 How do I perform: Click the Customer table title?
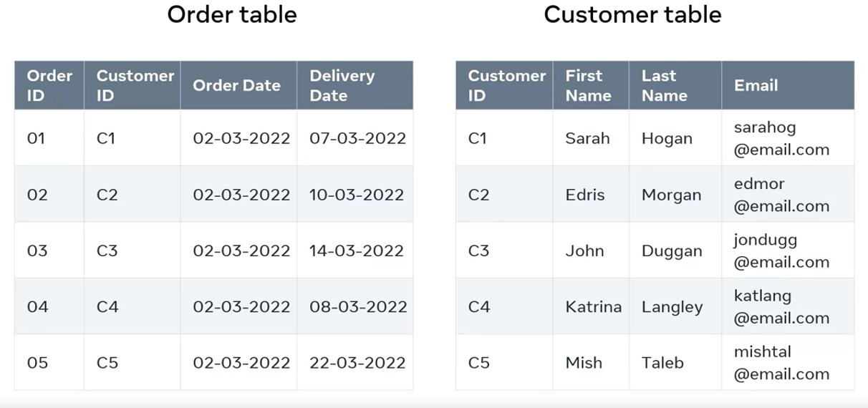(632, 14)
